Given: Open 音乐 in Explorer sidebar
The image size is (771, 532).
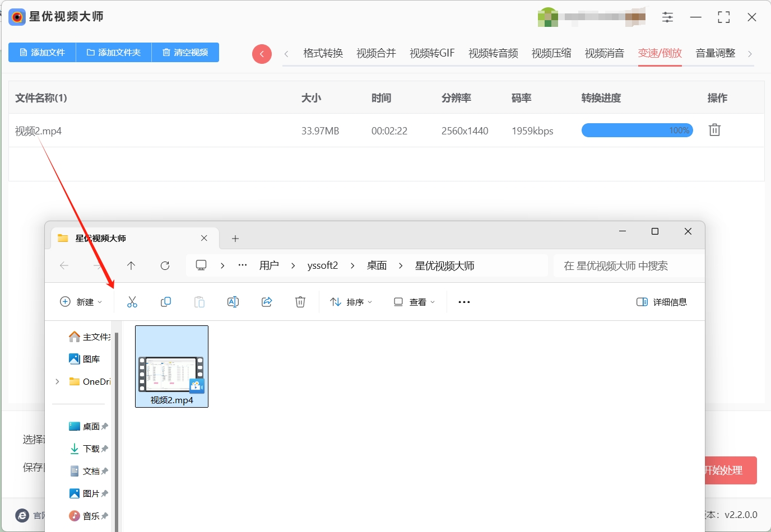Looking at the screenshot, I should (88, 516).
